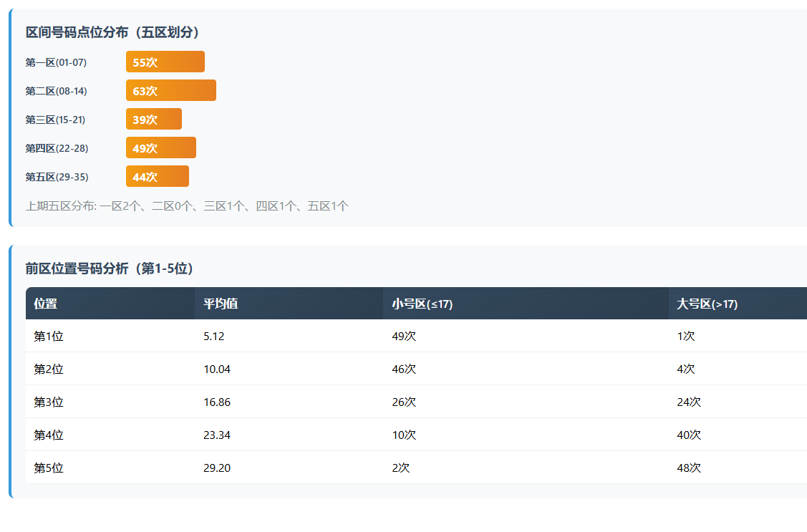Select the 大号区(>17) column header
The image size is (807, 532).
pos(707,304)
